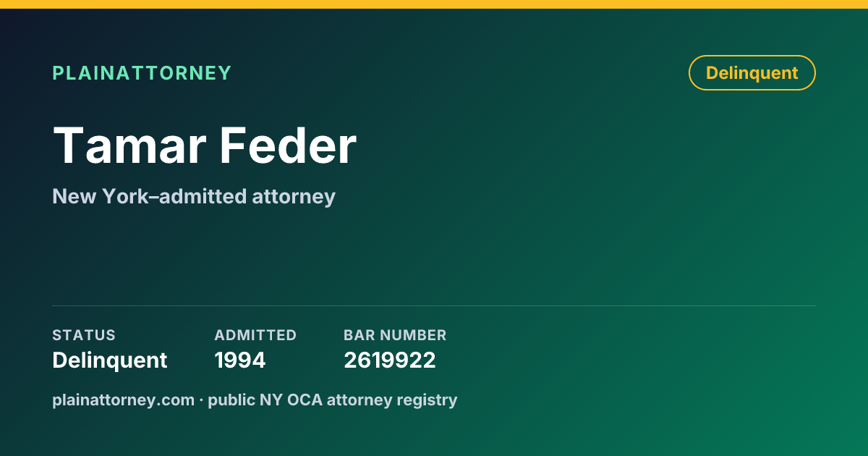
Task: Open the plainattorney.com footer link
Action: click(123, 400)
